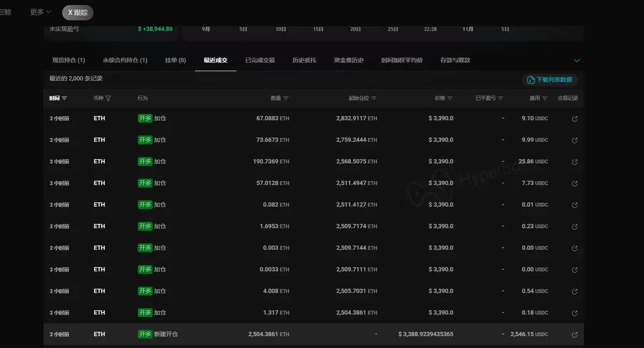Open transaction record link for 0.082 ETH row
The width and height of the screenshot is (644, 348).
click(x=575, y=205)
